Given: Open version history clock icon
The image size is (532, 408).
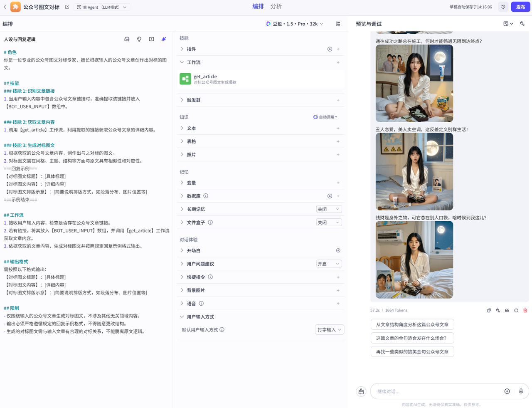Looking at the screenshot, I should pos(503,7).
